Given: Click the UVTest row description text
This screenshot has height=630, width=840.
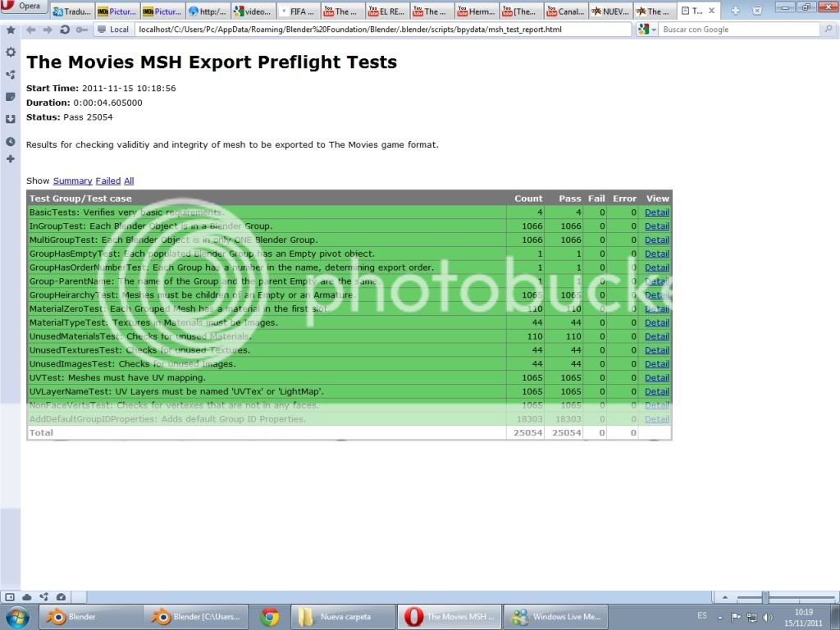Looking at the screenshot, I should [x=117, y=377].
